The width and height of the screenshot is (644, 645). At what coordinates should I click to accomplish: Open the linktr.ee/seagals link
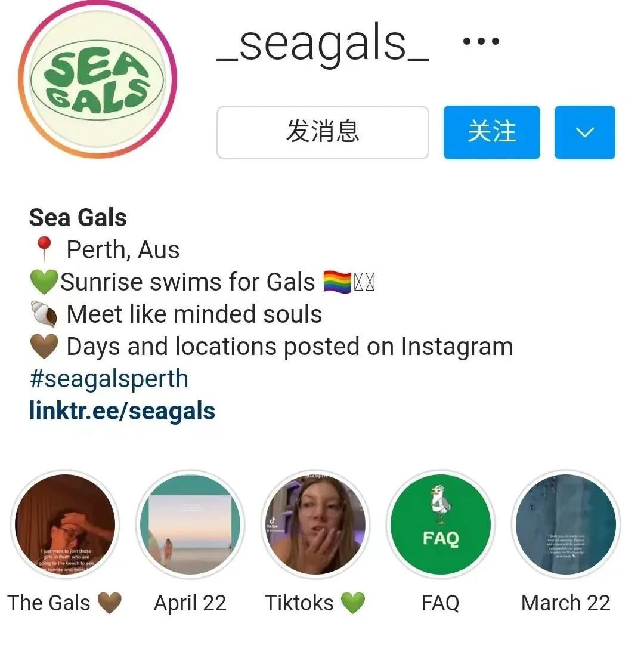point(122,411)
